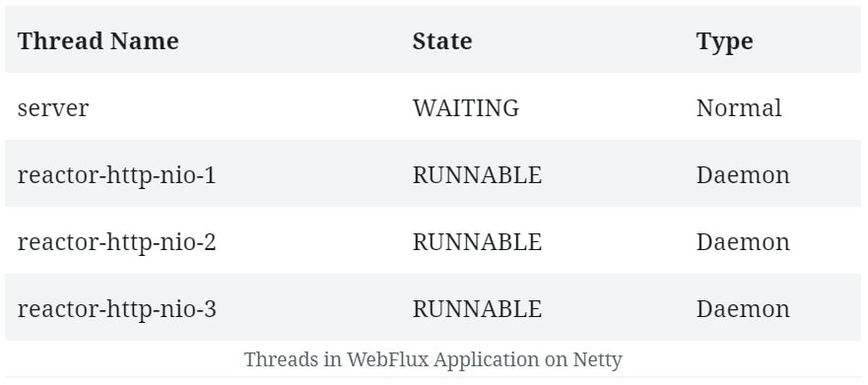Click RUNNABLE state for reactor-http-nio-1
868x385 pixels.
pos(477,175)
